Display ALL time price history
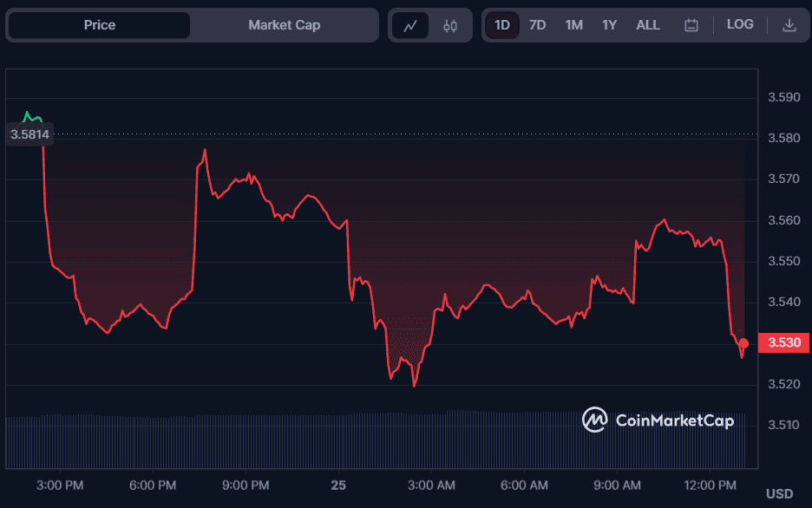 click(x=648, y=25)
